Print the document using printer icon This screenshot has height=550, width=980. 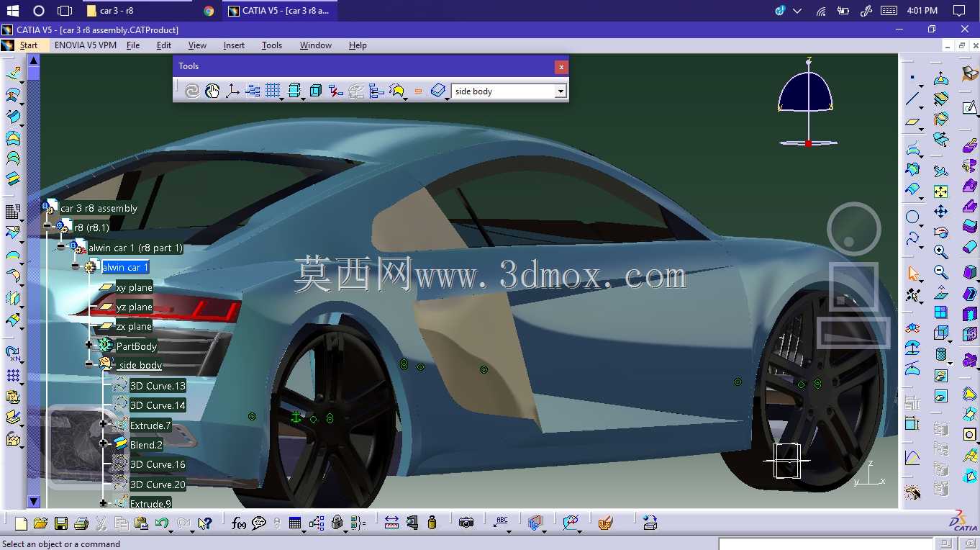[x=81, y=523]
